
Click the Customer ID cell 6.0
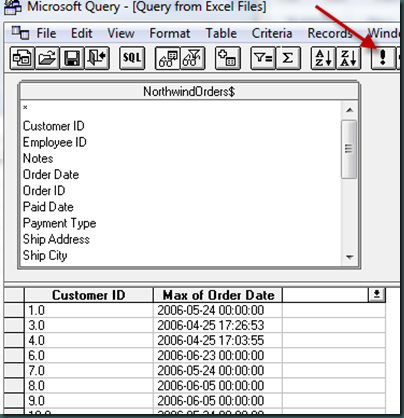pyautogui.click(x=89, y=355)
